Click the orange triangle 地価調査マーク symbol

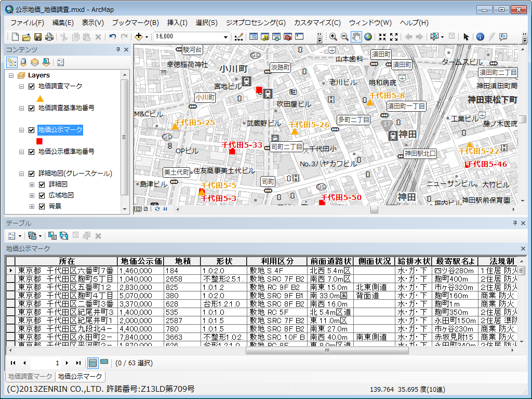coord(40,98)
